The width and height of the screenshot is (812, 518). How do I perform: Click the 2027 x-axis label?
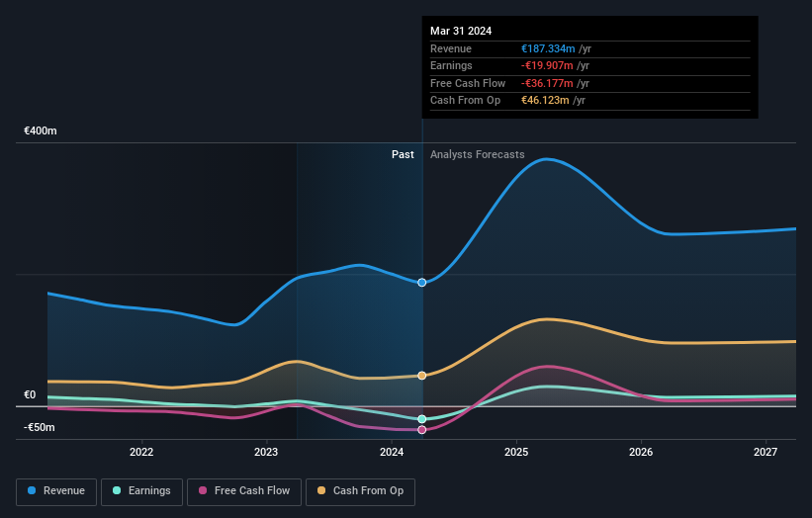pyautogui.click(x=766, y=453)
